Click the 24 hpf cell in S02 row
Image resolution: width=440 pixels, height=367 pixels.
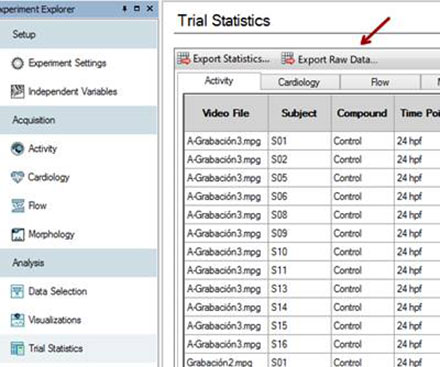[417, 159]
